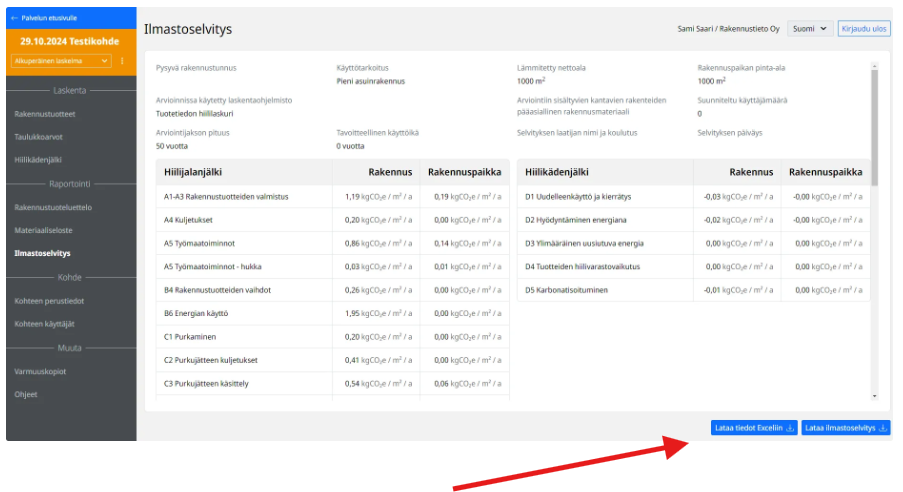Open Rakennustuoteluettelo report

53,207
